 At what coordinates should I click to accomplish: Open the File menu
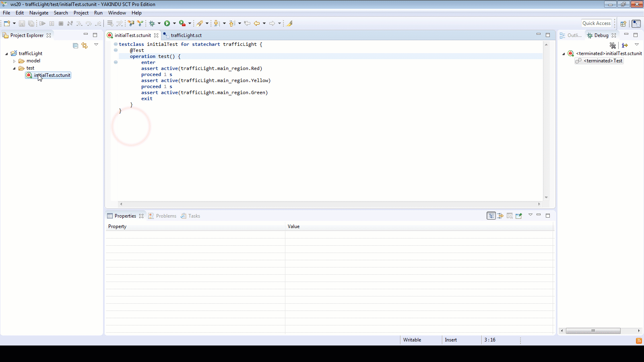6,13
